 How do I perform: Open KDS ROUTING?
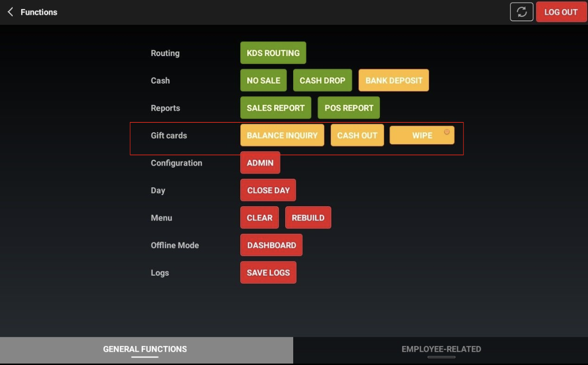[x=273, y=53]
